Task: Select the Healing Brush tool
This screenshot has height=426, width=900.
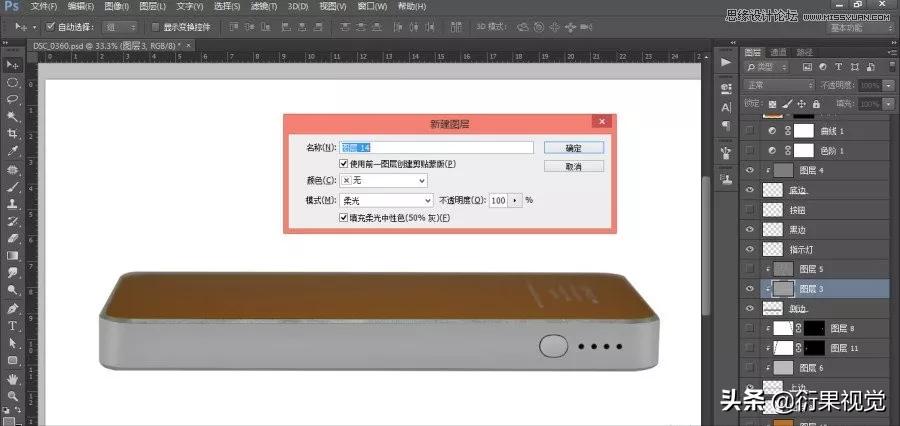Action: coord(12,169)
